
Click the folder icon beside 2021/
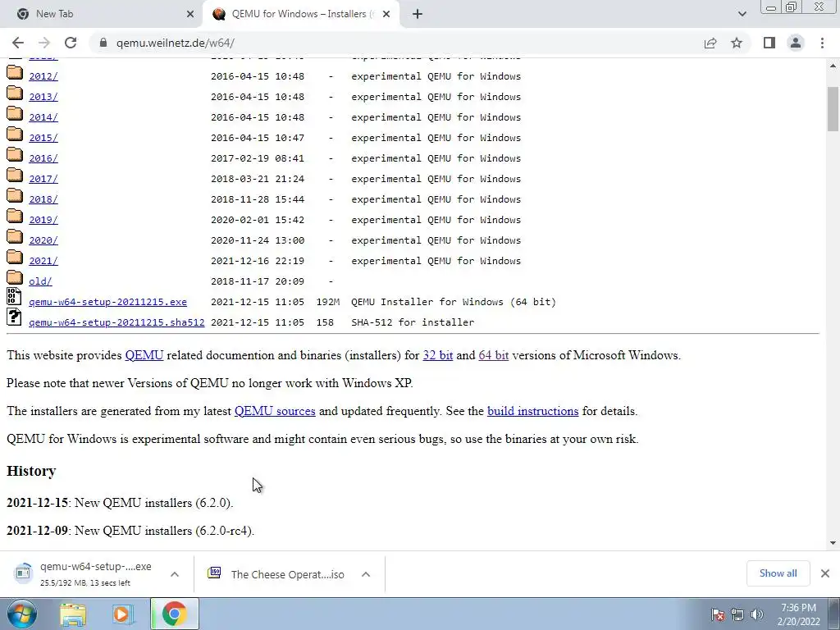(x=15, y=258)
